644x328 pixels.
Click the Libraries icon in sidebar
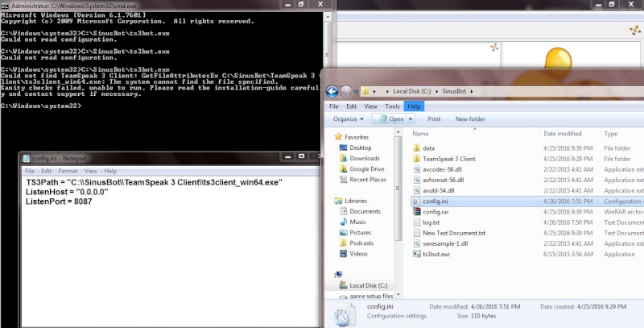[338, 201]
